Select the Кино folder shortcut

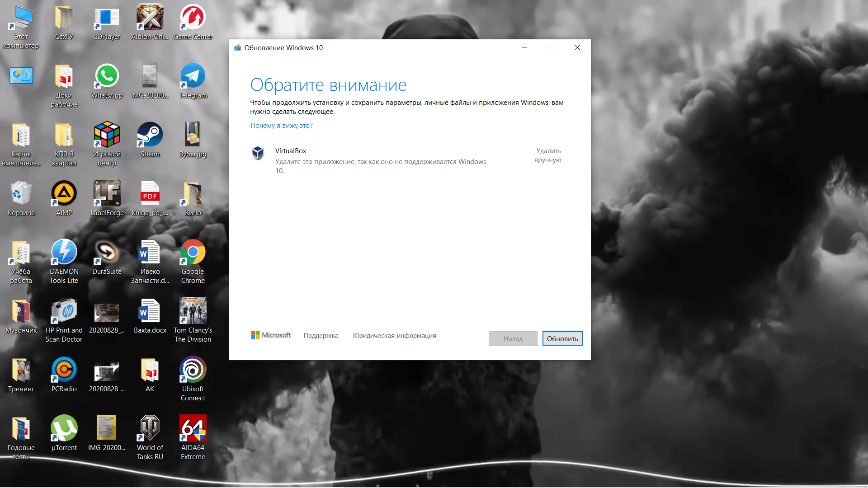click(193, 199)
